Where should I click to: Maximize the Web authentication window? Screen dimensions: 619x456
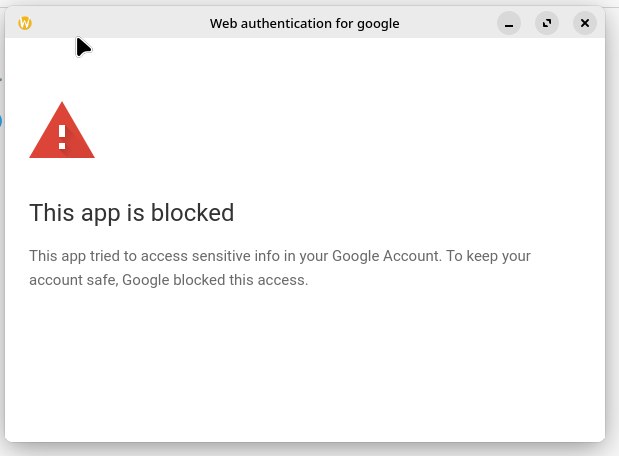[x=547, y=23]
